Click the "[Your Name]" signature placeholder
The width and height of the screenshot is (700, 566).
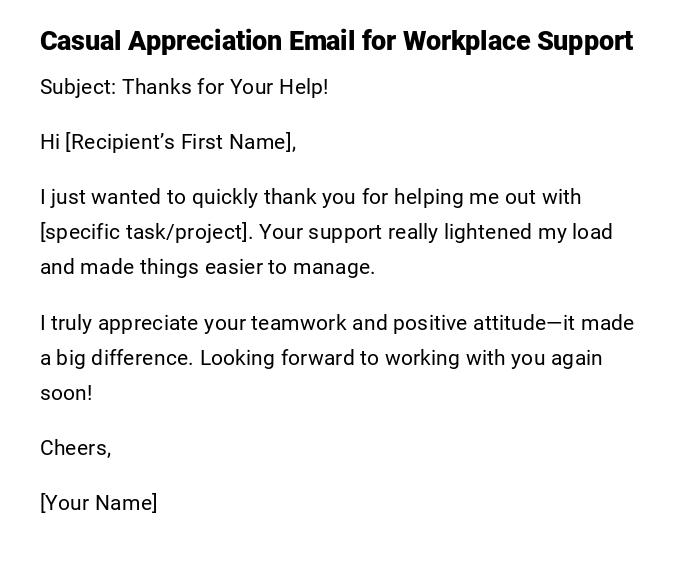[98, 503]
